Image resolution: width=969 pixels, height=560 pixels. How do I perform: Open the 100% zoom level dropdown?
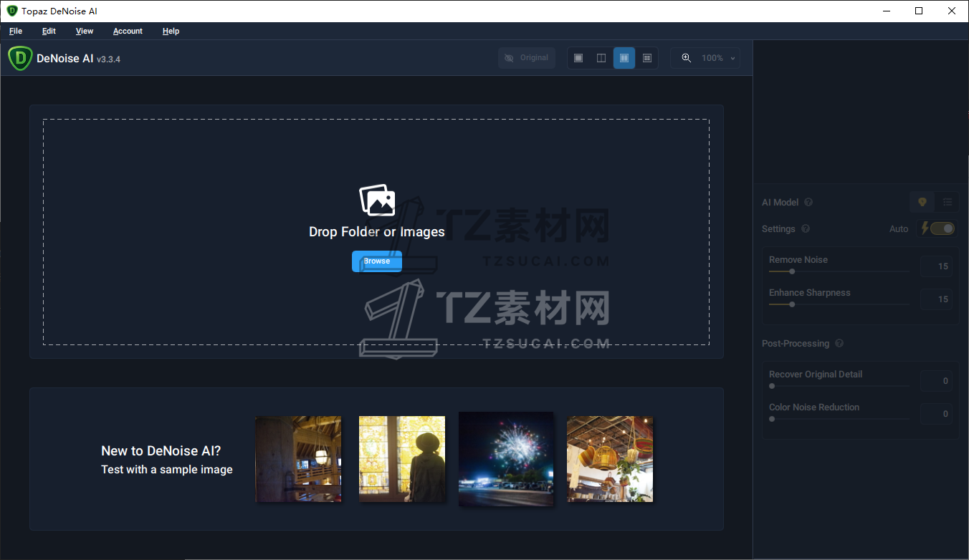[718, 58]
